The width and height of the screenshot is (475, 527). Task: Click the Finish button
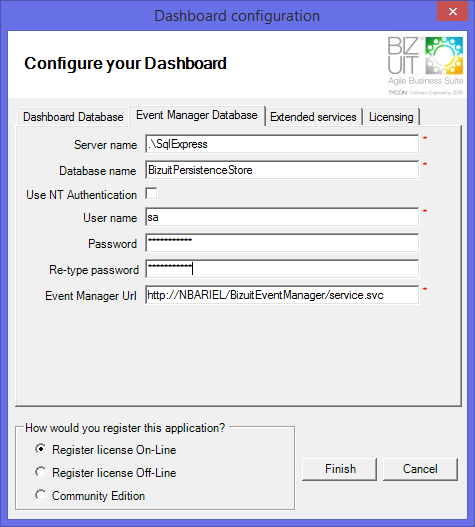tap(340, 469)
